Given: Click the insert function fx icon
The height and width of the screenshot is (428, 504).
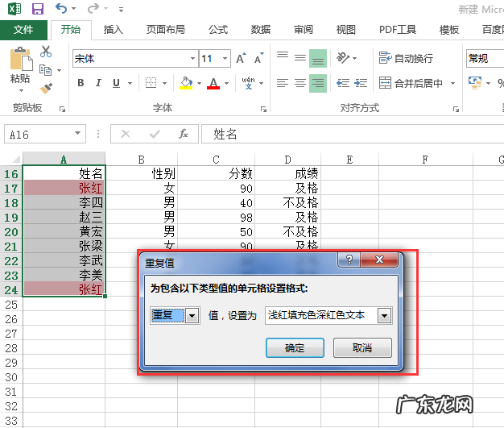Looking at the screenshot, I should (184, 134).
